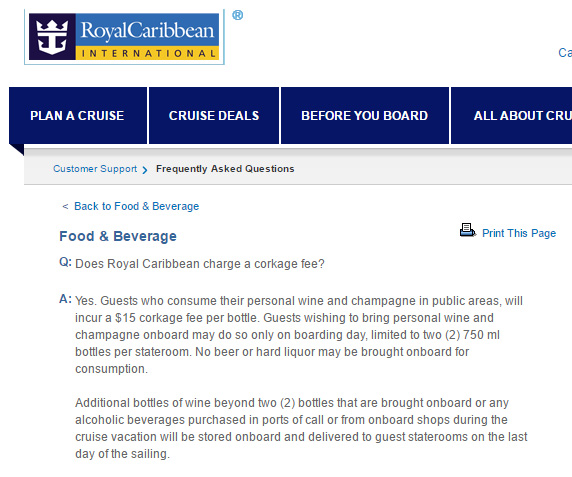Open the Cruise Deals menu
Viewport: 572px width, 477px height.
click(x=214, y=116)
